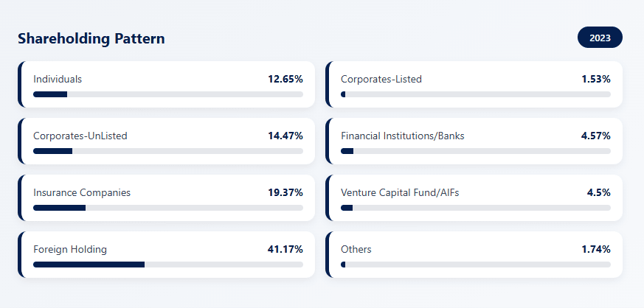Image resolution: width=644 pixels, height=308 pixels.
Task: Click the 4.57% value for Financial Institutions
Action: [595, 136]
